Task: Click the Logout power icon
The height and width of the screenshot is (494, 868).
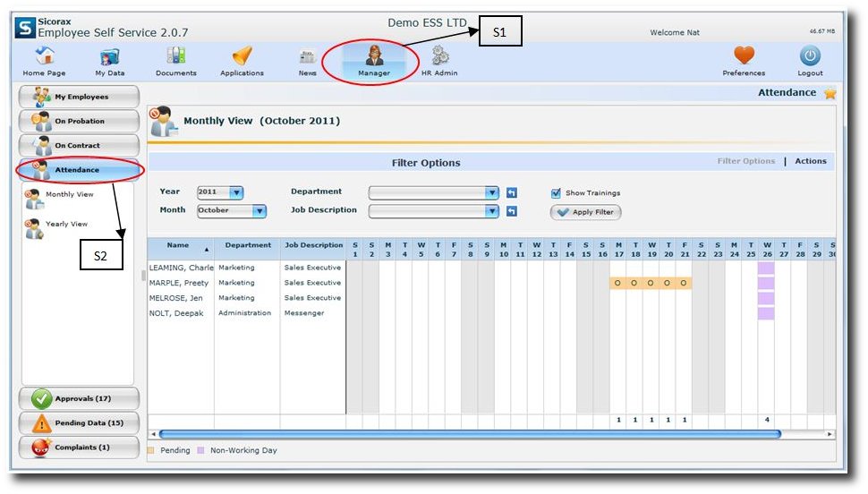Action: [x=810, y=57]
